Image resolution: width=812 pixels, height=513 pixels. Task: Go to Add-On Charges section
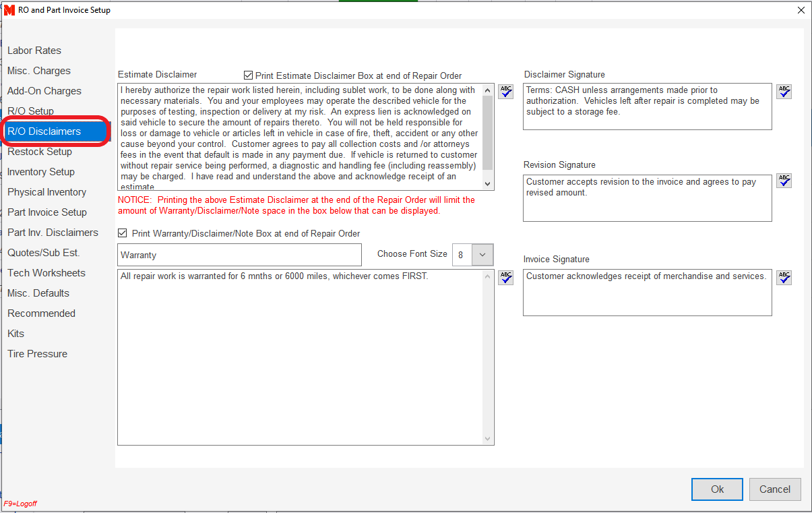pos(44,91)
